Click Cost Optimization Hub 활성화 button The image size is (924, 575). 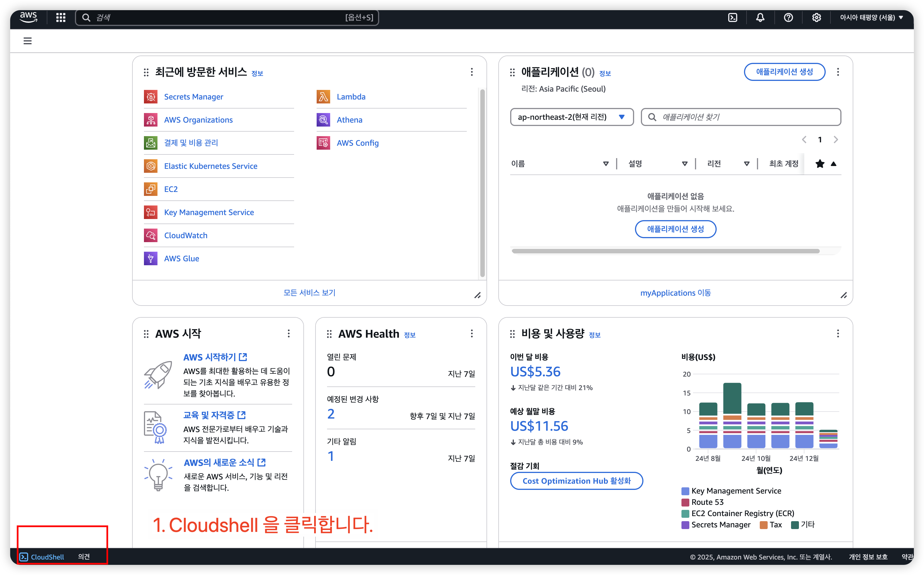[x=577, y=481]
